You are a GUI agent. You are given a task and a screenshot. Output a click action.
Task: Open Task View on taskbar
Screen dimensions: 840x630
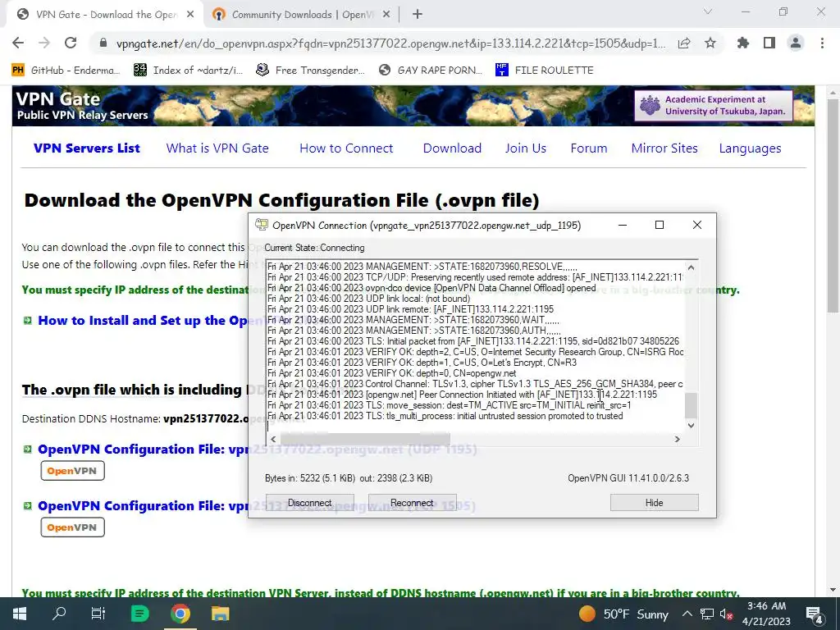[x=98, y=614]
